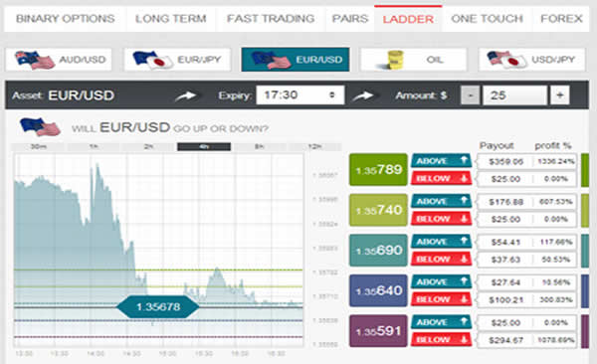
Task: Click ABOVE for the 1.35789 level
Action: click(x=441, y=161)
